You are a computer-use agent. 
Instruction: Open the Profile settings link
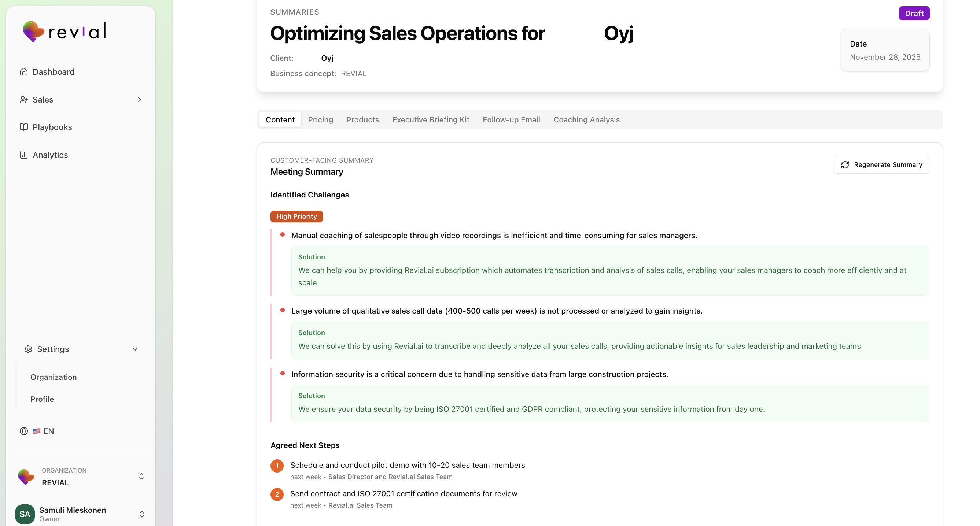[x=42, y=399]
